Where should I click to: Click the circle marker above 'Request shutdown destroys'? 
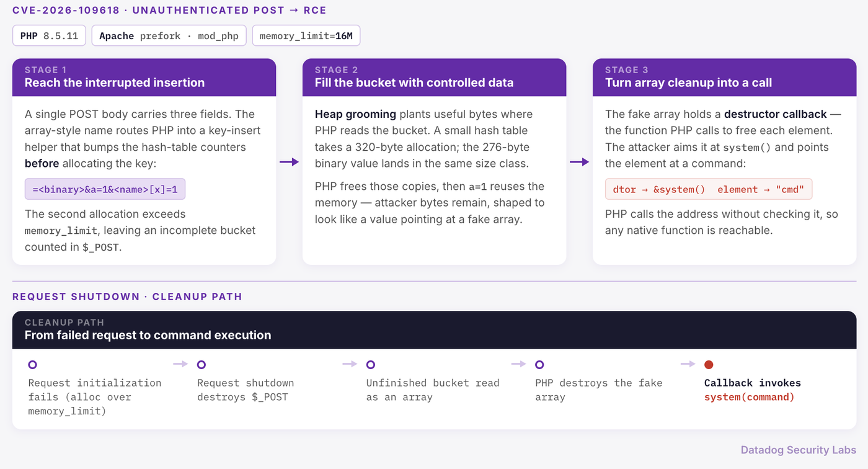click(x=201, y=365)
